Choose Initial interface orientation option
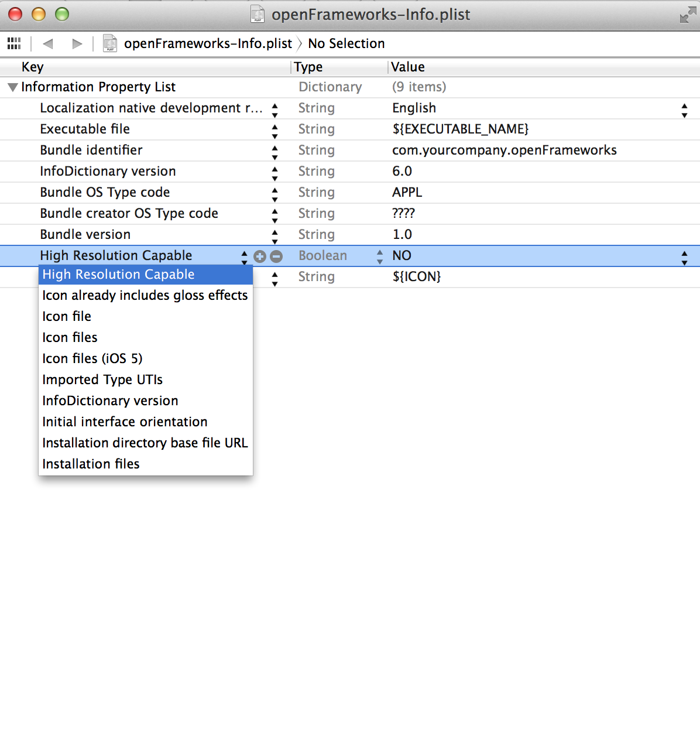The height and width of the screenshot is (732, 700). [x=146, y=422]
